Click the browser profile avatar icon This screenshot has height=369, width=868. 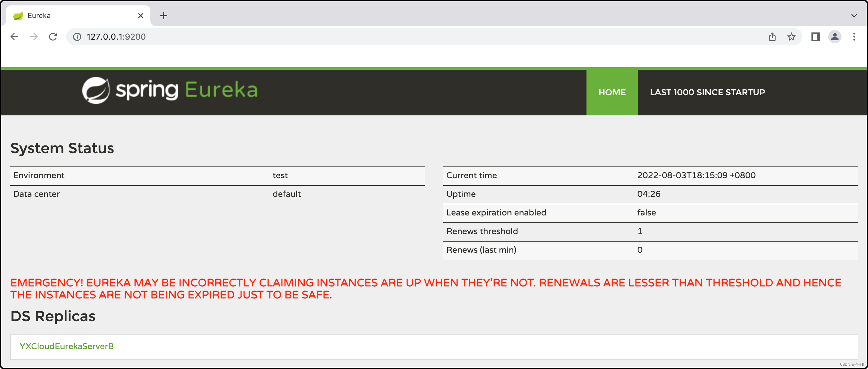point(835,37)
